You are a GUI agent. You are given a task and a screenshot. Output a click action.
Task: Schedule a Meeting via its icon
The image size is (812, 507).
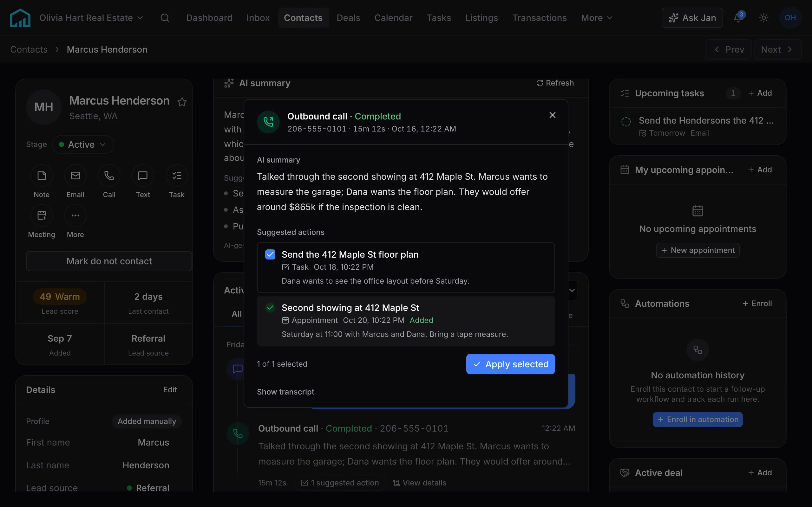(42, 215)
